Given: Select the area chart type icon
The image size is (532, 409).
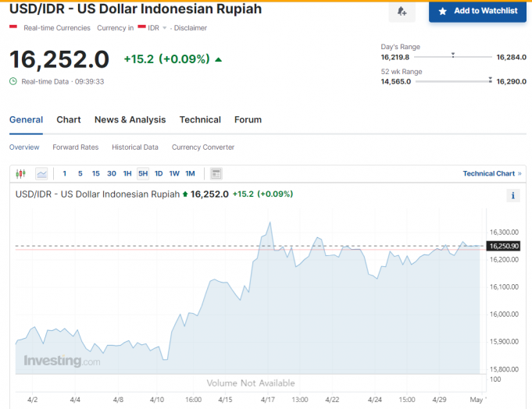Looking at the screenshot, I should [x=41, y=173].
